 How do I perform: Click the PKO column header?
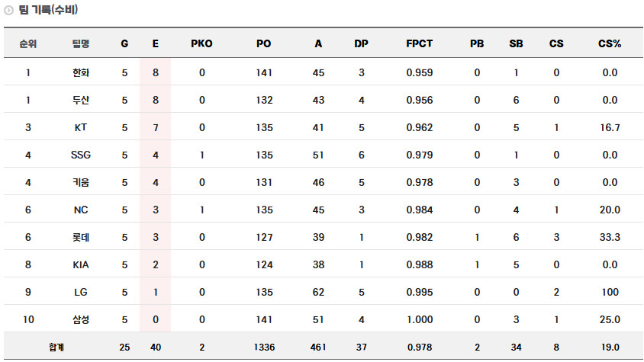point(201,43)
